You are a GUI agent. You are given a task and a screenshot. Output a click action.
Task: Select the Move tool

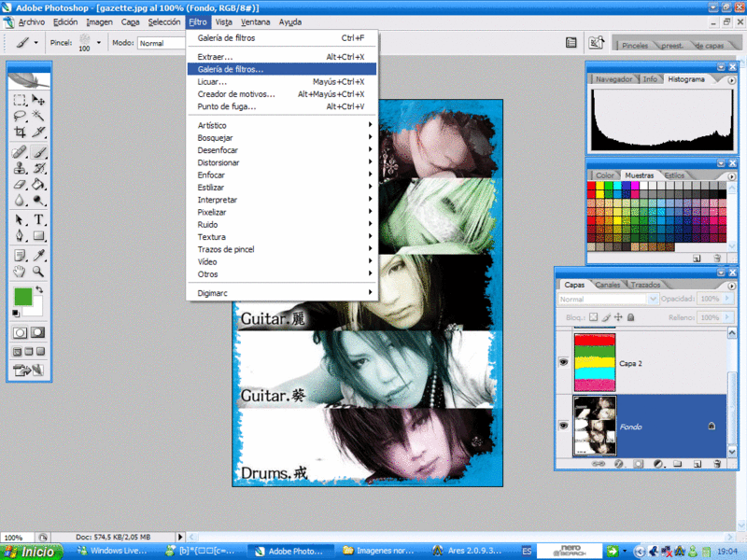click(38, 100)
